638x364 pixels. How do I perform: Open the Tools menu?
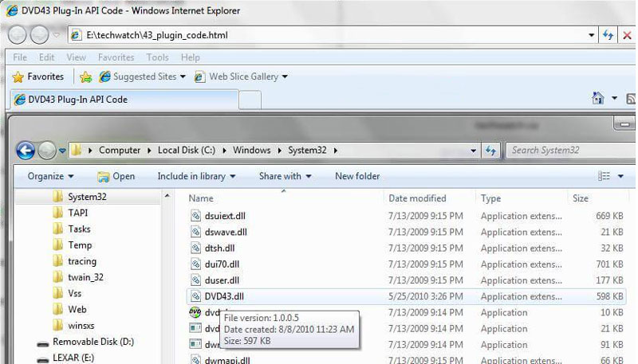coord(157,57)
